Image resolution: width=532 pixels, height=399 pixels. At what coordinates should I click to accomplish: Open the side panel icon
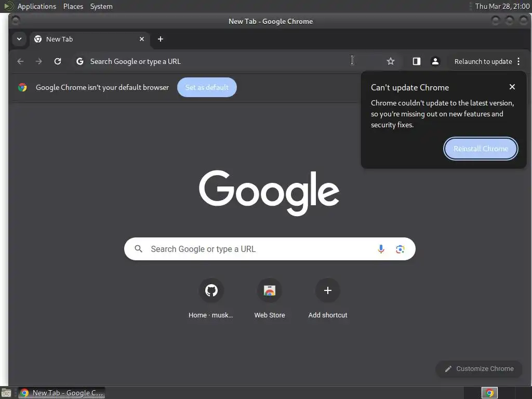(417, 61)
